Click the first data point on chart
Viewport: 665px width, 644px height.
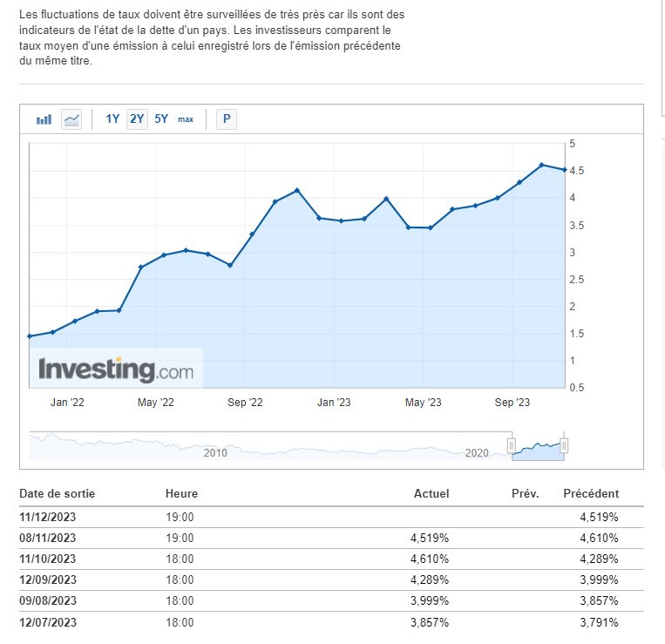(30, 336)
